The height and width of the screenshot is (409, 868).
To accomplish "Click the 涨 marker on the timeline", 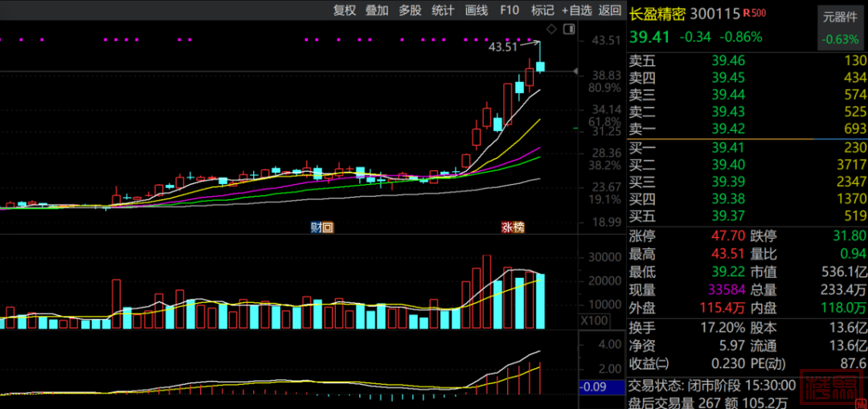I will [508, 227].
